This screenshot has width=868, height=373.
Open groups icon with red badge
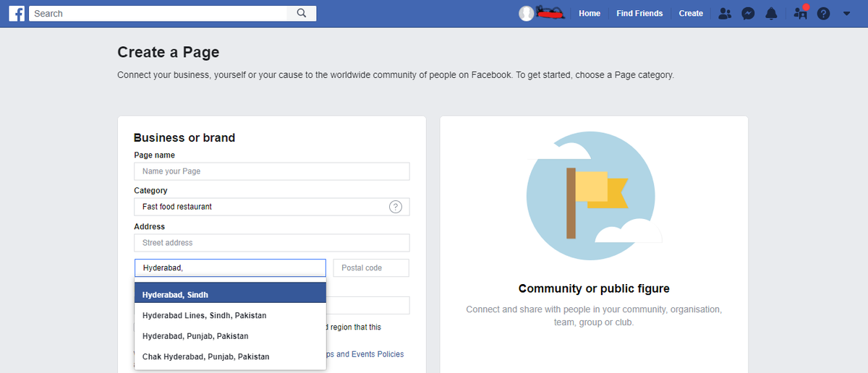tap(800, 12)
